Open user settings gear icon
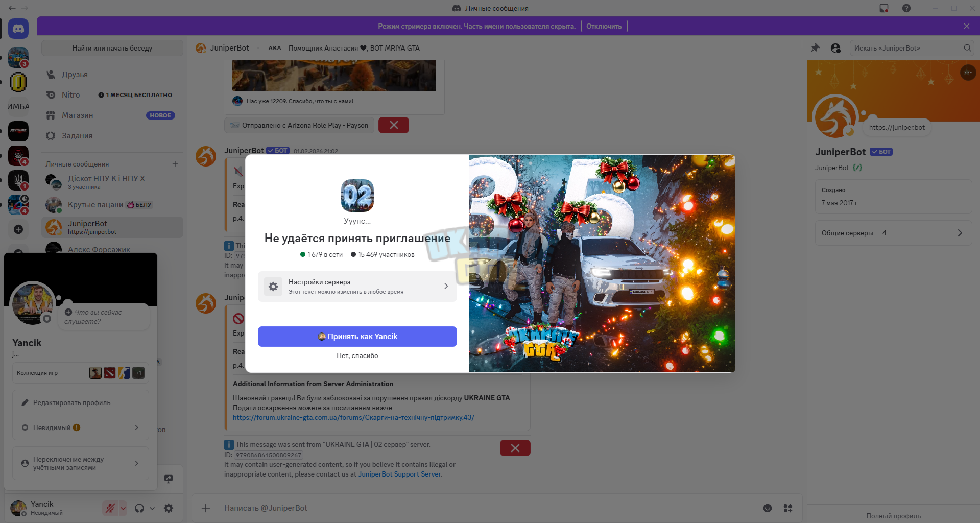 (169, 508)
